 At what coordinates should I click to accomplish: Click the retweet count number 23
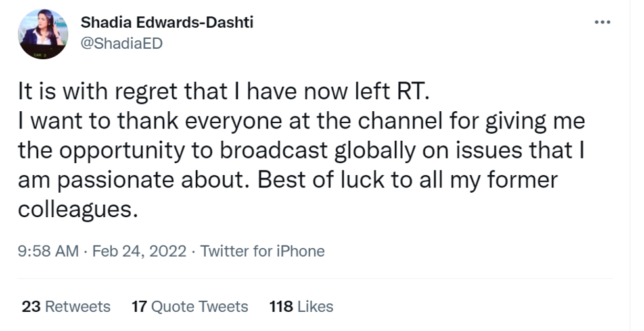(x=30, y=306)
